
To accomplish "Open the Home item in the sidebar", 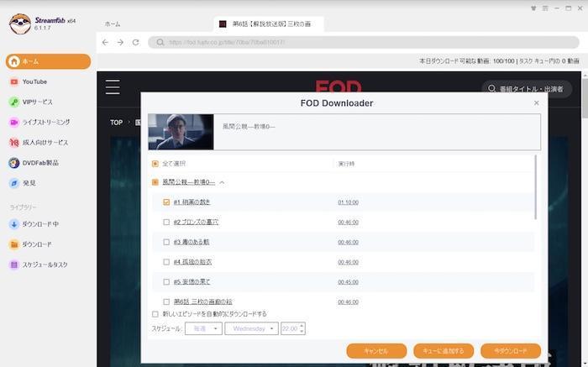I will [x=48, y=61].
